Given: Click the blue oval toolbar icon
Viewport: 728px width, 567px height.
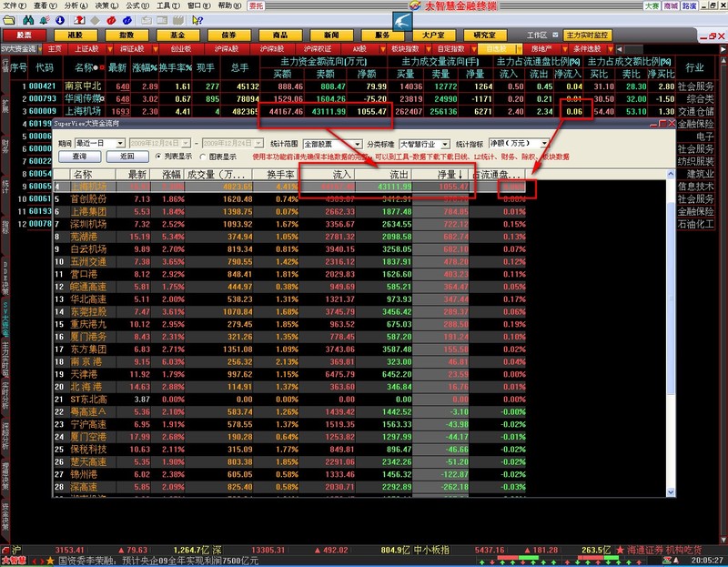Looking at the screenshot, I should tap(127, 20).
